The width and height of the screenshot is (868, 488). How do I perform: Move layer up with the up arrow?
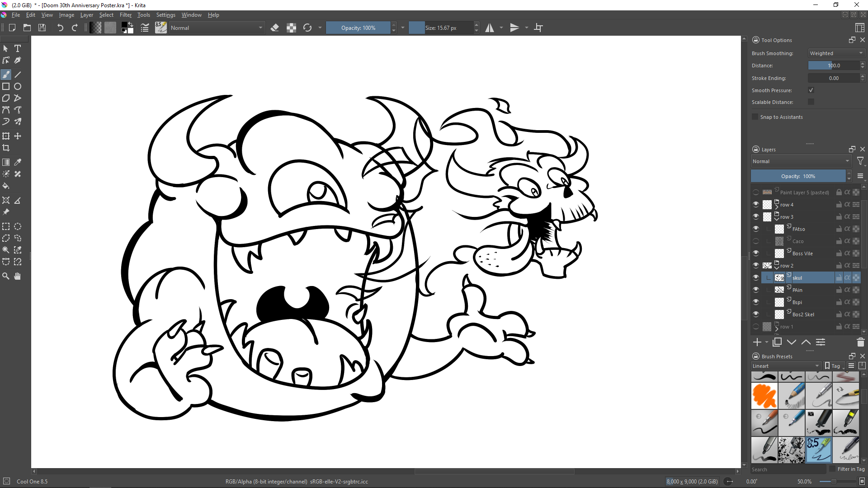806,342
